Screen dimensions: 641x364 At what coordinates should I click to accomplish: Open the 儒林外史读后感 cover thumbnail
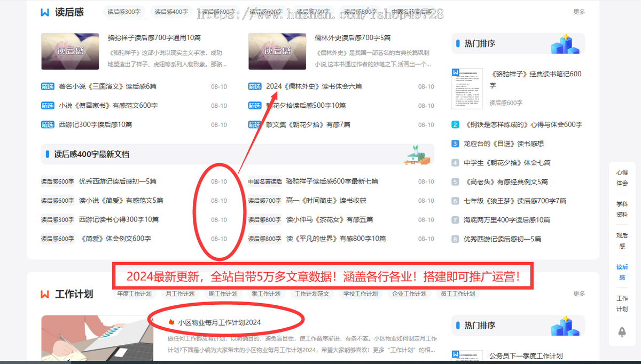coord(277,51)
